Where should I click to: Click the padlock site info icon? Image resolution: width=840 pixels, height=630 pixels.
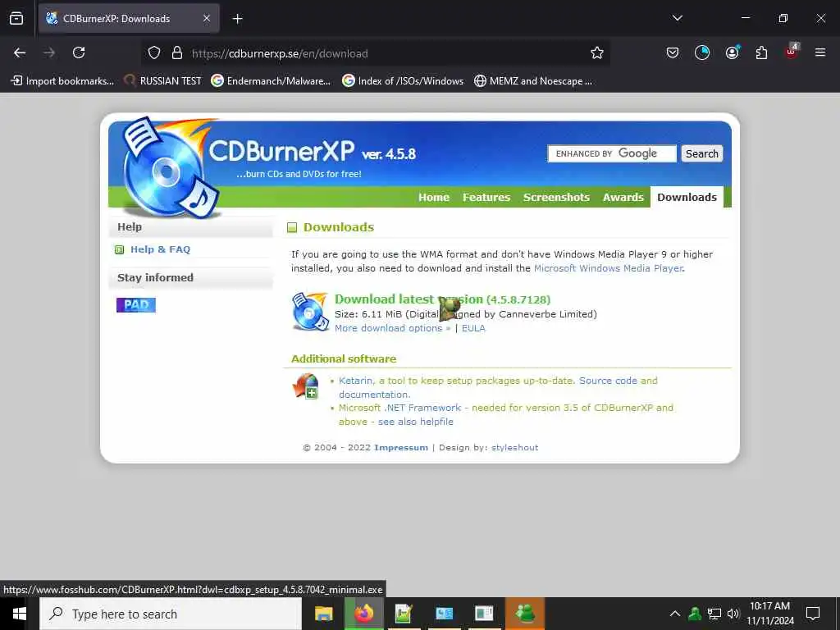pyautogui.click(x=177, y=53)
